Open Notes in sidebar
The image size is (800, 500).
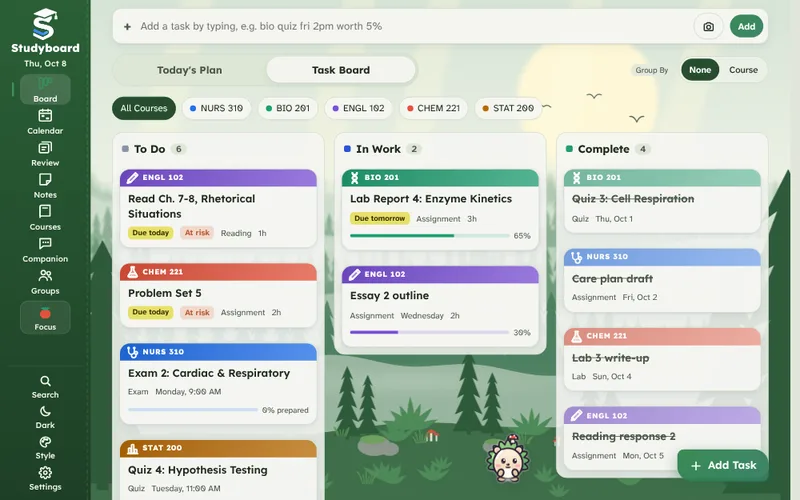[45, 186]
